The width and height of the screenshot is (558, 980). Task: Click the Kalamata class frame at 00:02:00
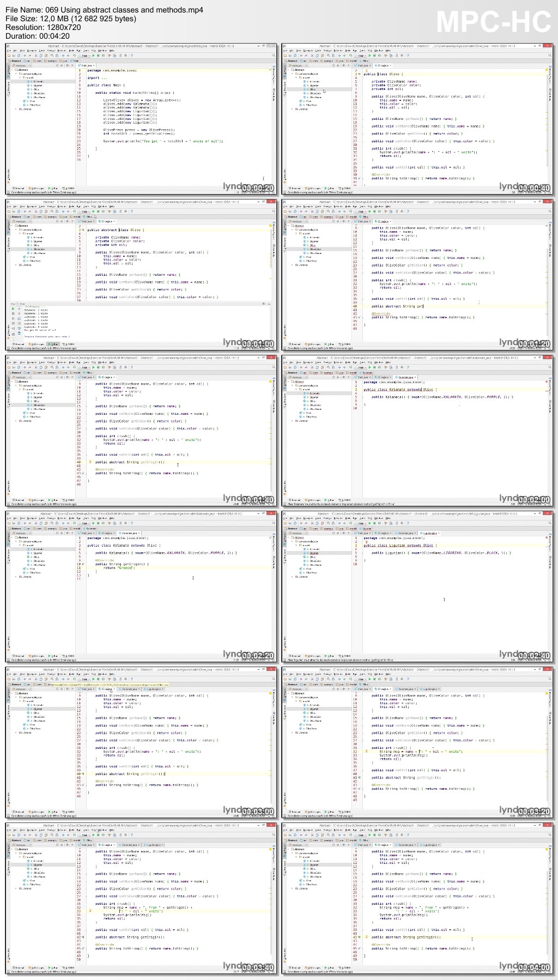pyautogui.click(x=417, y=431)
